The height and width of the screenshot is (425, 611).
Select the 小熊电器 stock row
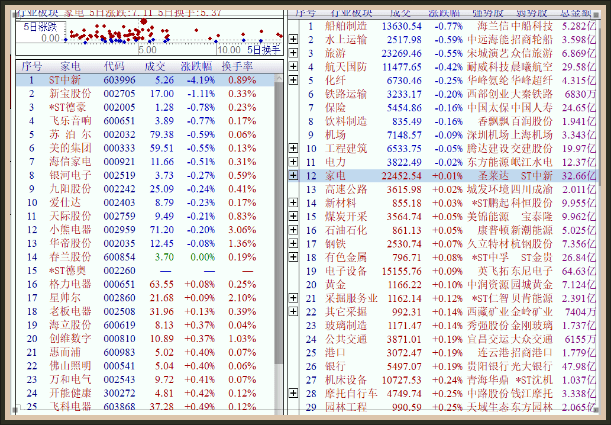145,230
